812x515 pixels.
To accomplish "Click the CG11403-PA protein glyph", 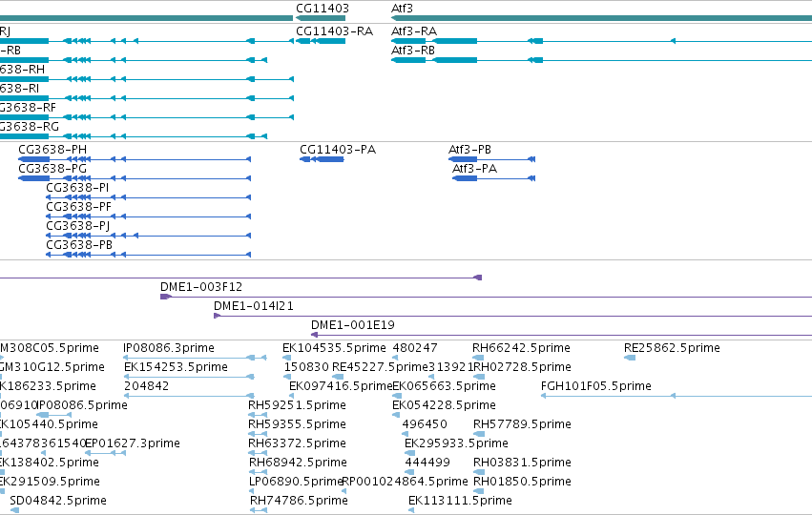I will (x=322, y=159).
